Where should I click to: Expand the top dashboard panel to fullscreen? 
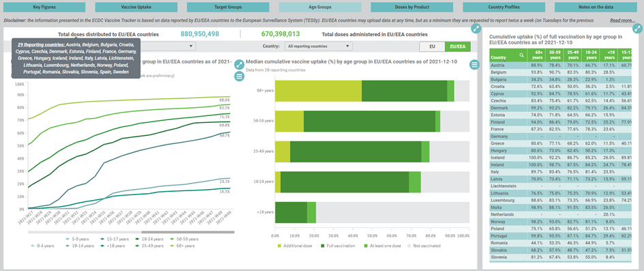point(476,29)
